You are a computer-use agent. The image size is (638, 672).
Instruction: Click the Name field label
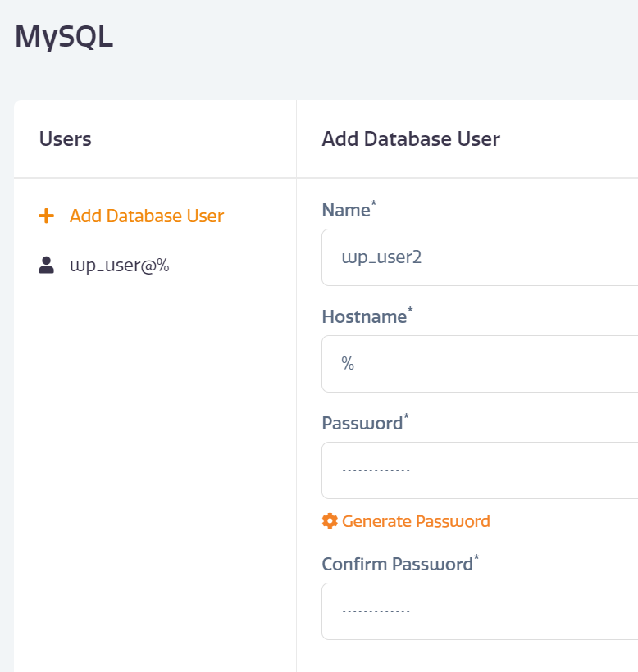pyautogui.click(x=346, y=211)
